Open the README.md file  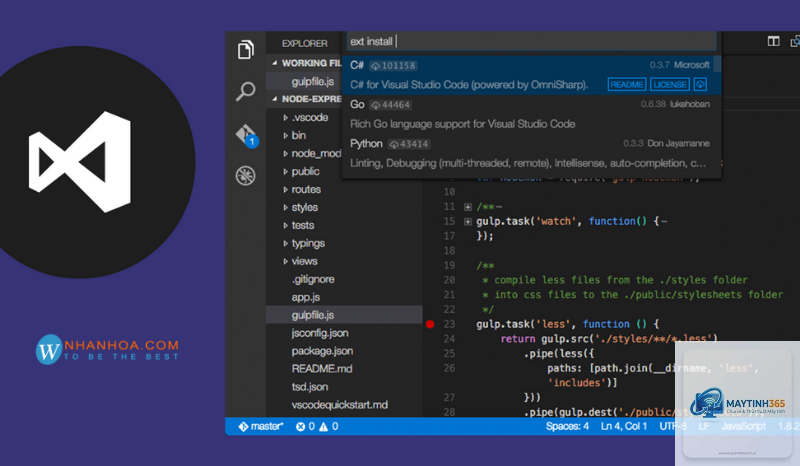pos(322,369)
